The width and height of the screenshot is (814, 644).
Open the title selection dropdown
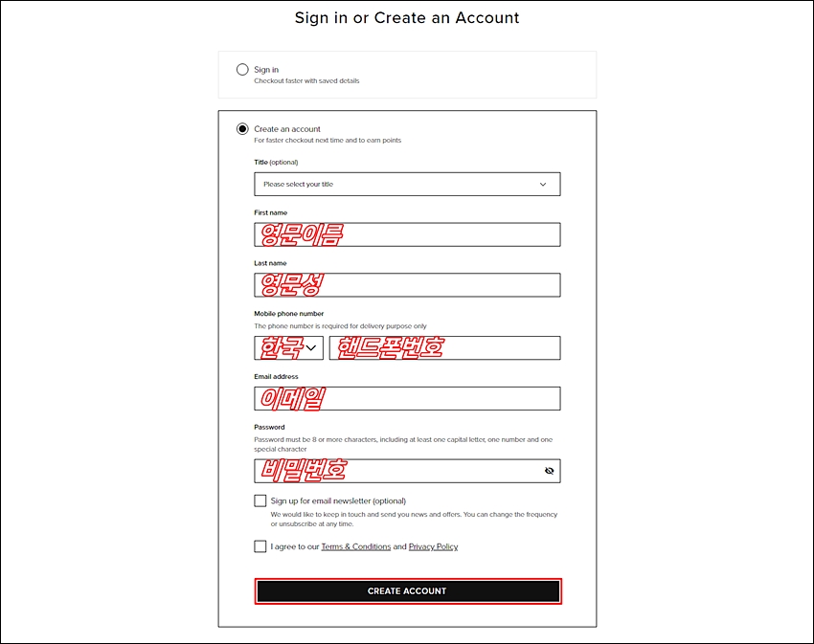(x=407, y=185)
